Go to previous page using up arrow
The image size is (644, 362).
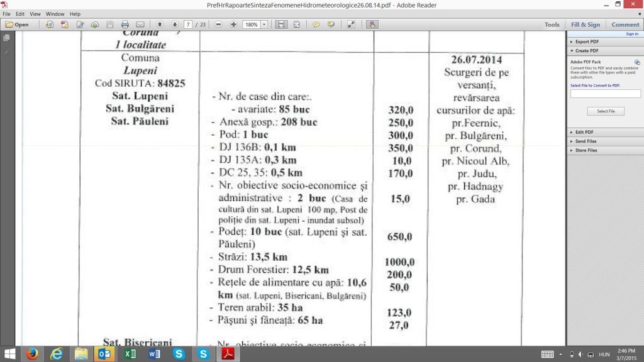(x=160, y=25)
